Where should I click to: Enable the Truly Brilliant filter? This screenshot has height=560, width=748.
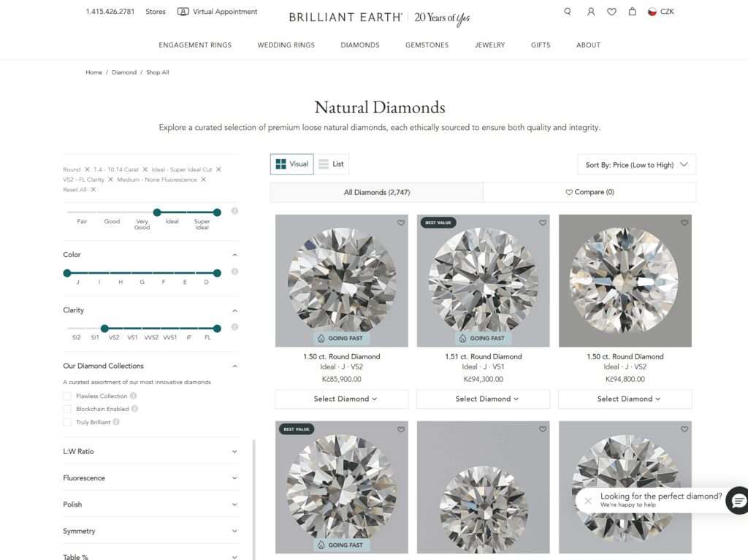(x=67, y=422)
